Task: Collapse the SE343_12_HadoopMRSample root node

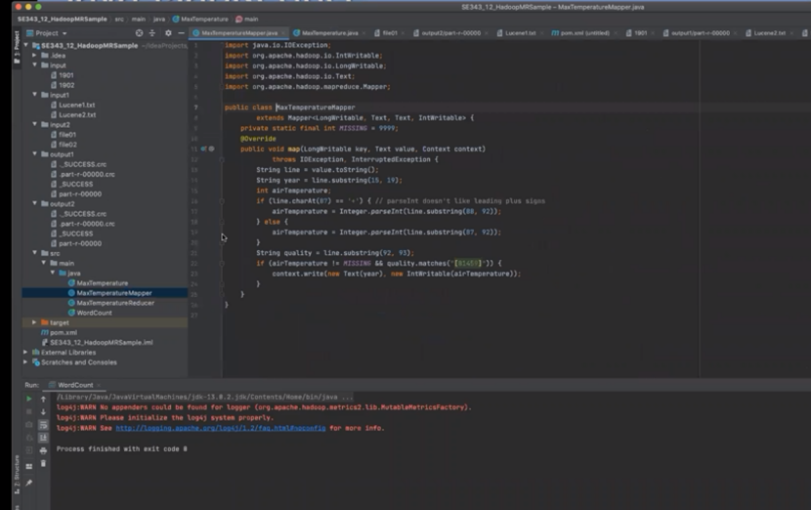Action: 25,46
